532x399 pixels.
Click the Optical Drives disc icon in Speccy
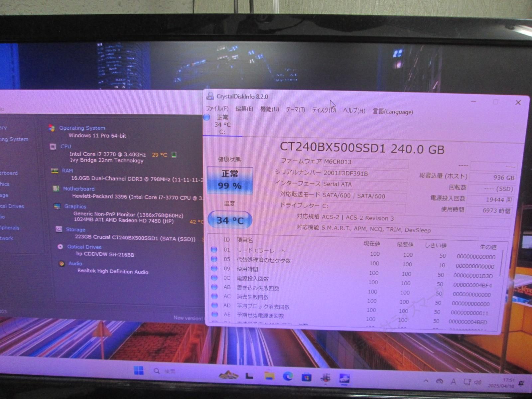[60, 247]
